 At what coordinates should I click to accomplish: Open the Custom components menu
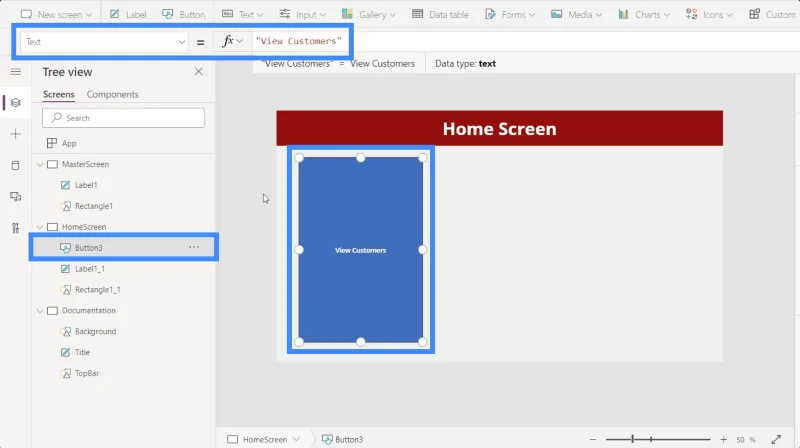tap(772, 14)
